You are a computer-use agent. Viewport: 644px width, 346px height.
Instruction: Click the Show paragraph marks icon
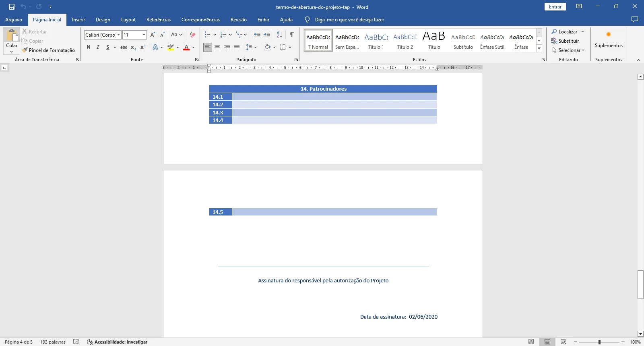point(291,35)
